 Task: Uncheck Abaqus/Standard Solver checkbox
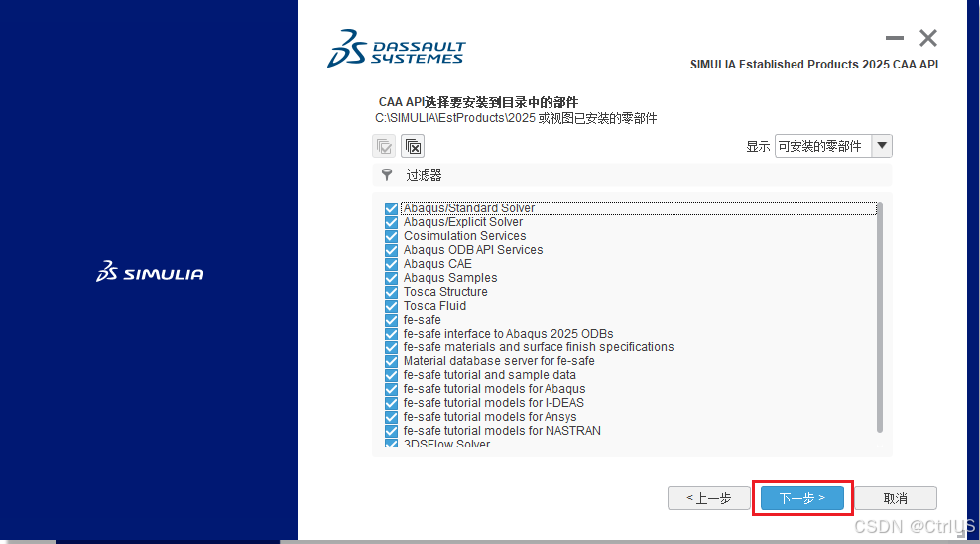click(391, 208)
